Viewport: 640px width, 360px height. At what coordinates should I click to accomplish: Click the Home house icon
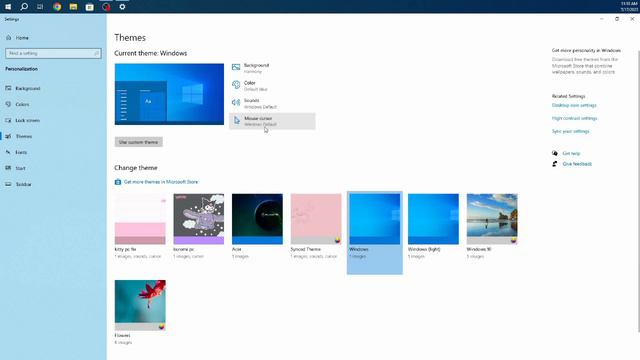tap(9, 38)
